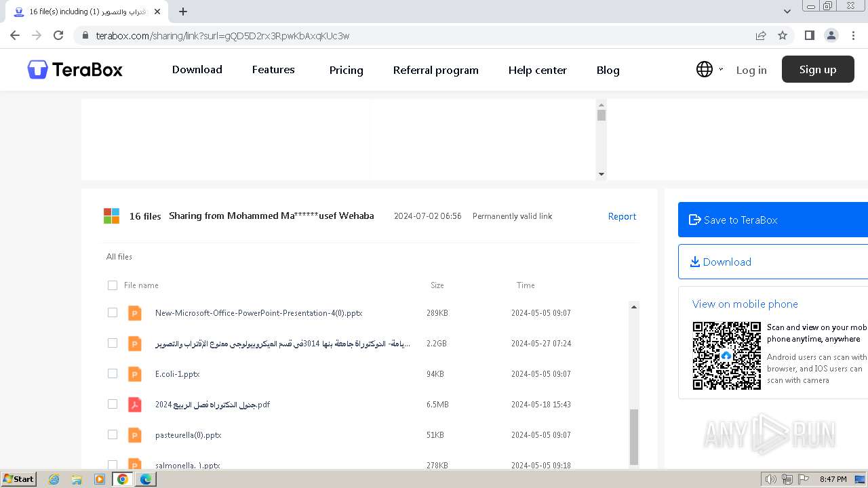Open E.coli-1.pptx file name
The width and height of the screenshot is (868, 488).
coord(178,374)
